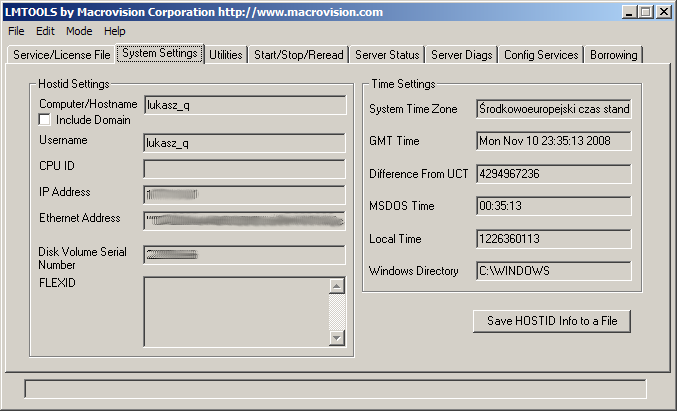Click the Ethernet Address label
Image resolution: width=677 pixels, height=411 pixels.
pos(80,218)
